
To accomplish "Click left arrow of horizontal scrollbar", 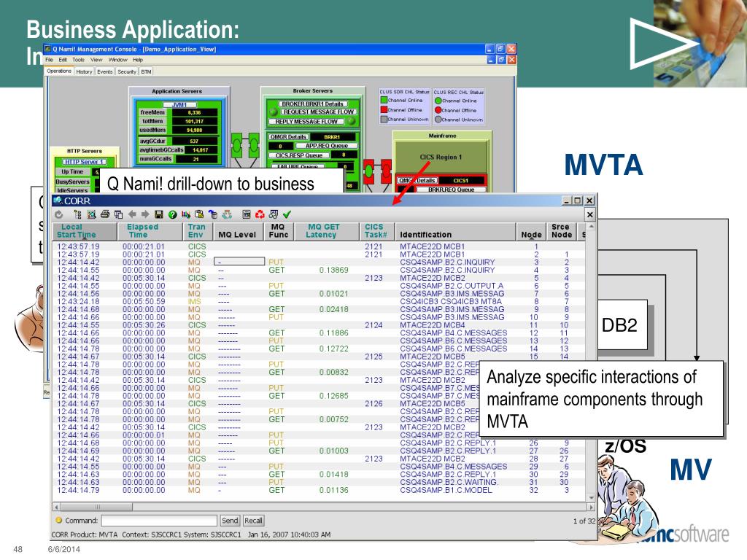I will point(57,507).
